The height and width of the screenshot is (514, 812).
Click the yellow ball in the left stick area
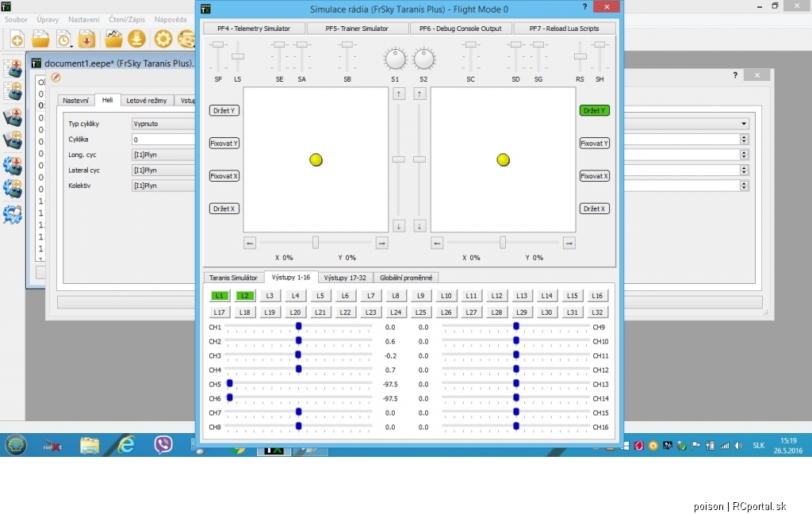pos(316,159)
